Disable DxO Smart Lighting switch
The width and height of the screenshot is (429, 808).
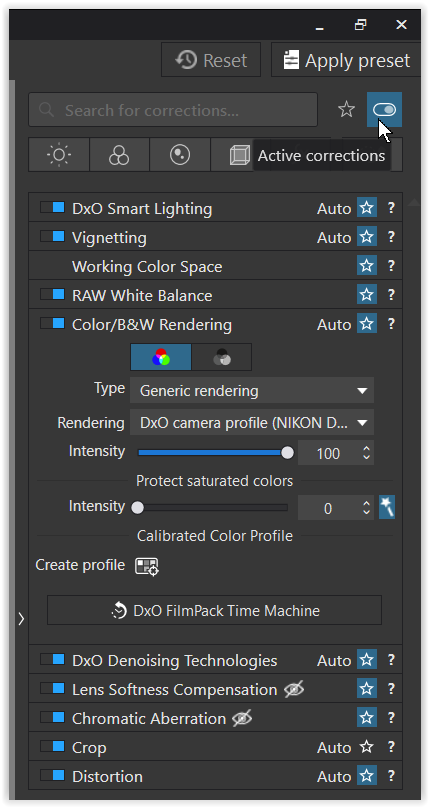(53, 208)
